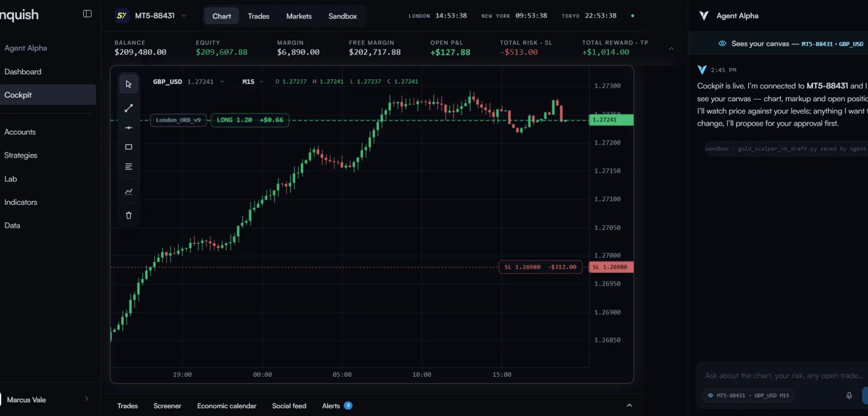Open the Cockpit sidebar item
Viewport: 868px width, 416px height.
[x=48, y=95]
